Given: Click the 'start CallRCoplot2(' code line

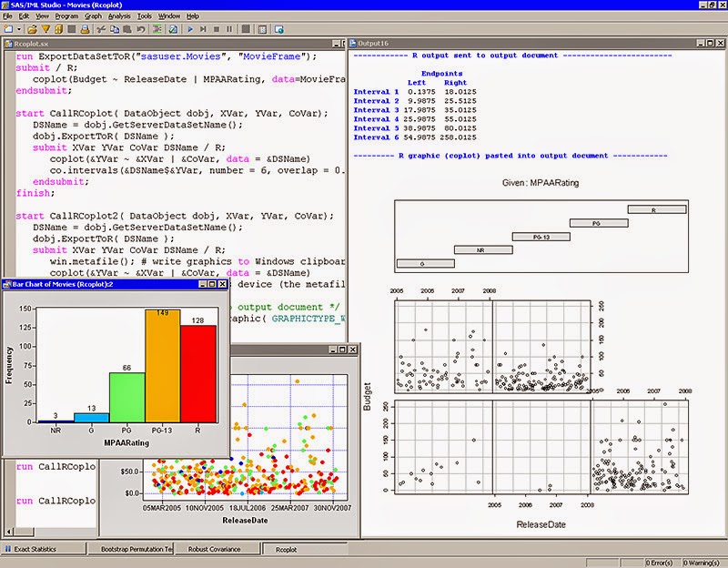Looking at the screenshot, I should (x=175, y=216).
